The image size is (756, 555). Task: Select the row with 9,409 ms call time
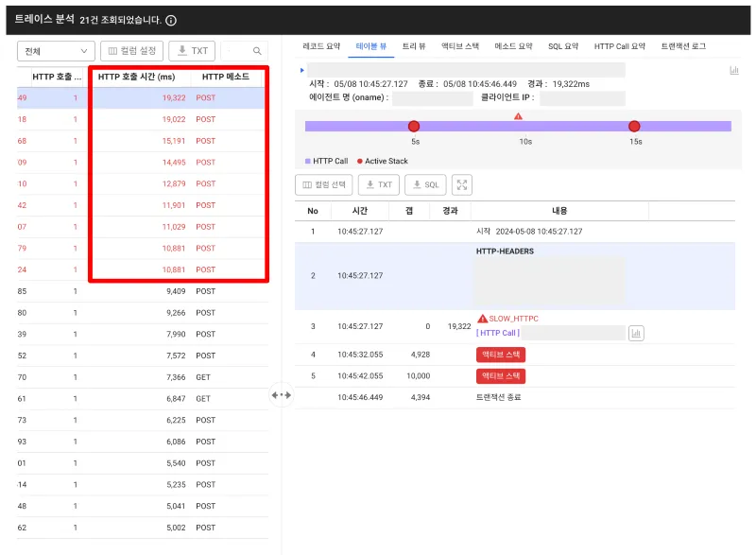pos(143,291)
